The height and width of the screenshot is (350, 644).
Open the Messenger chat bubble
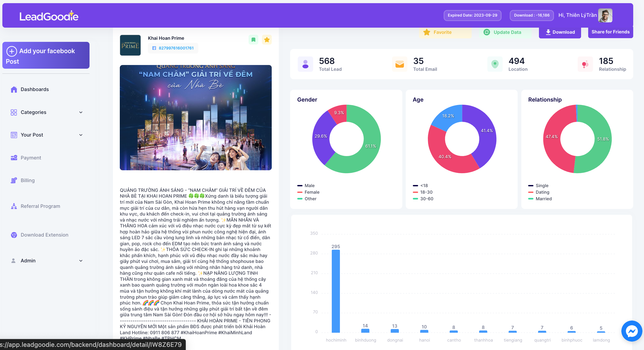point(631,331)
